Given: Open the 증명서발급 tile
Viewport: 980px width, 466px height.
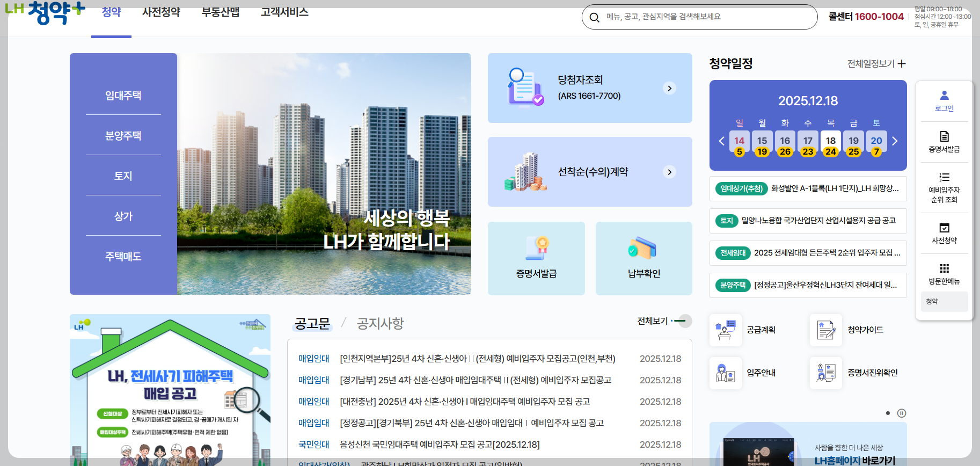Looking at the screenshot, I should coord(536,258).
